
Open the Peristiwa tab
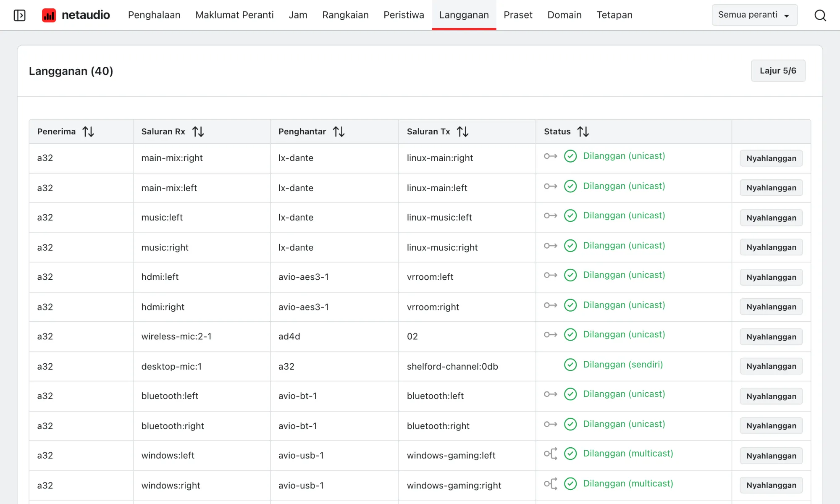404,15
